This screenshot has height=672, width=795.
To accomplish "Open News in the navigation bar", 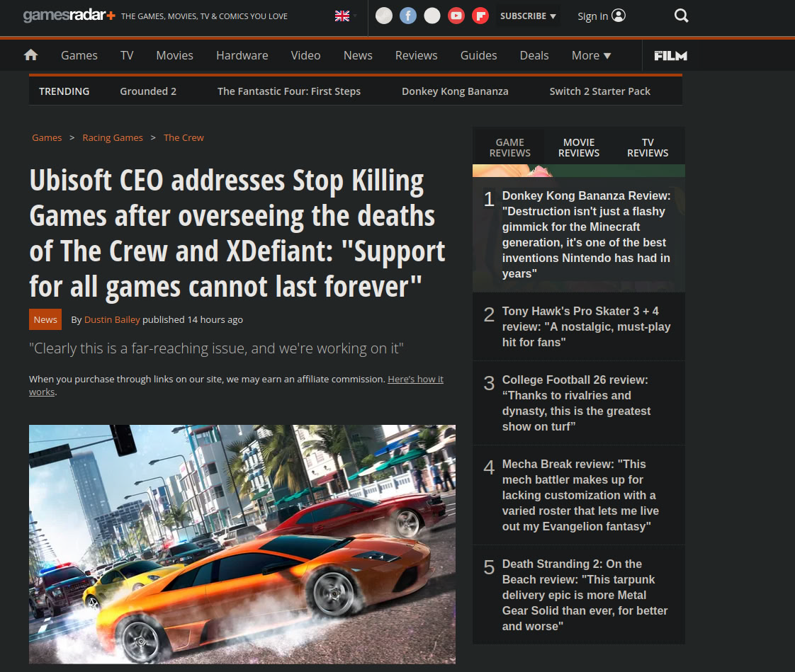I will click(358, 55).
